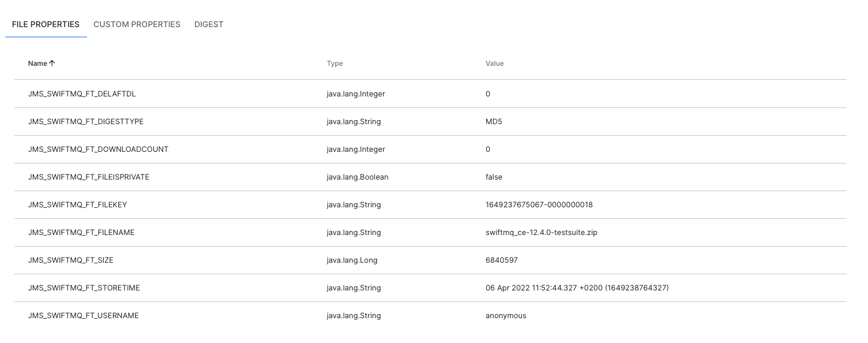Select the JMS_SWIFTMQ_FT_FILEKEY row

coord(77,205)
